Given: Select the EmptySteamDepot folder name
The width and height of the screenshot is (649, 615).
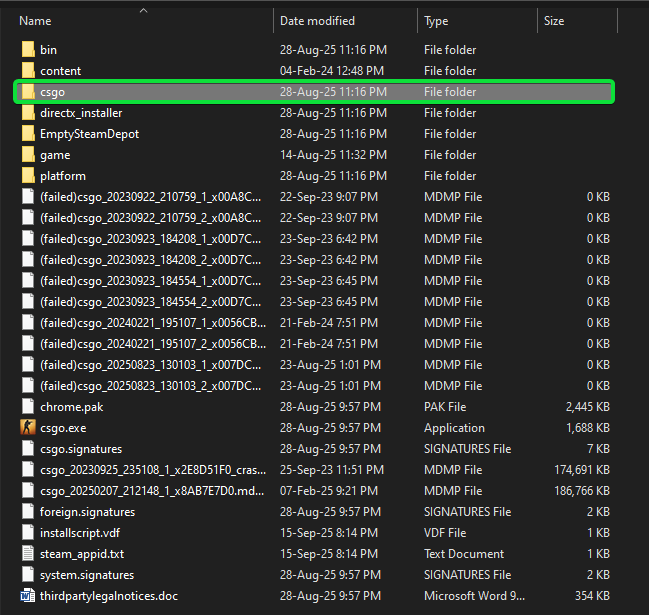Looking at the screenshot, I should pyautogui.click(x=89, y=134).
